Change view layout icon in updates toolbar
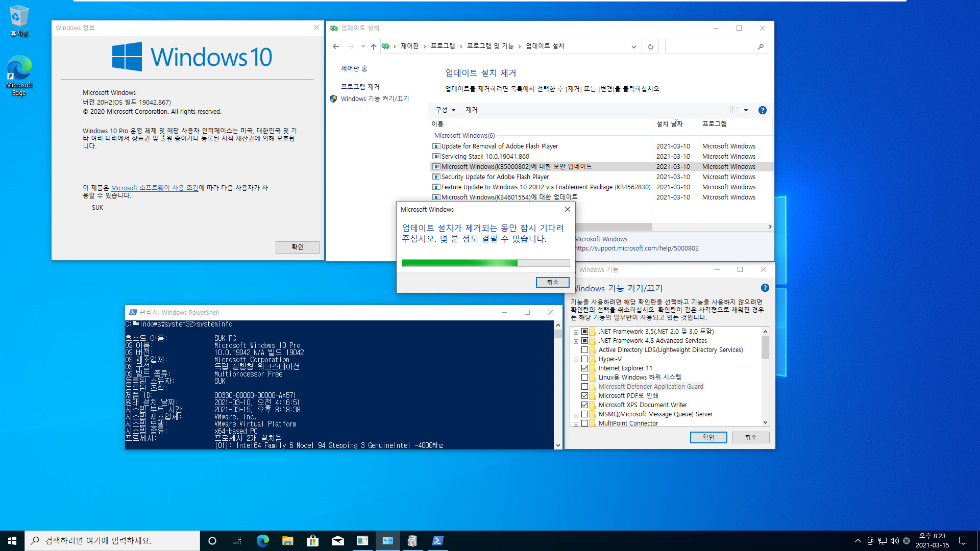Image resolution: width=980 pixels, height=551 pixels. (734, 110)
